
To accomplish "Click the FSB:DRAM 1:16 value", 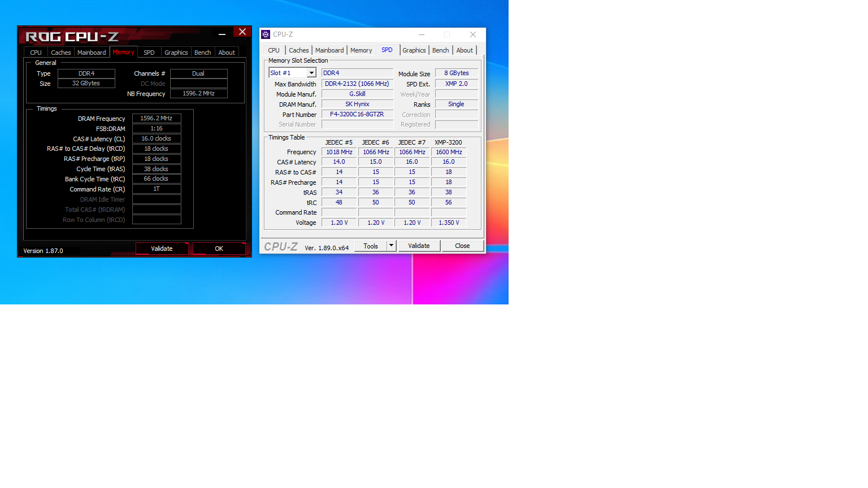I will [157, 128].
